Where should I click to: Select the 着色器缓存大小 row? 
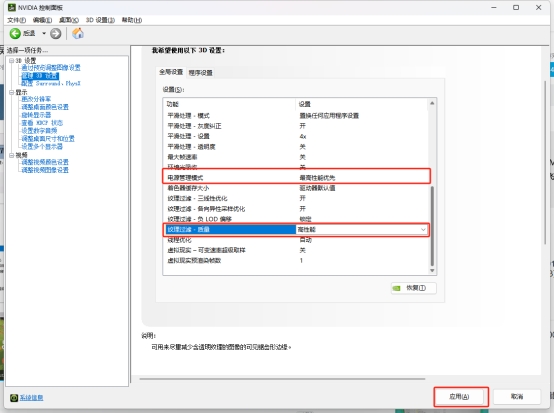(x=296, y=188)
